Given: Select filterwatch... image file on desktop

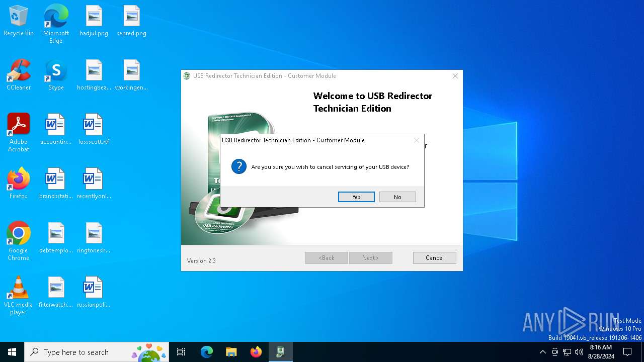Looking at the screenshot, I should 56,293.
